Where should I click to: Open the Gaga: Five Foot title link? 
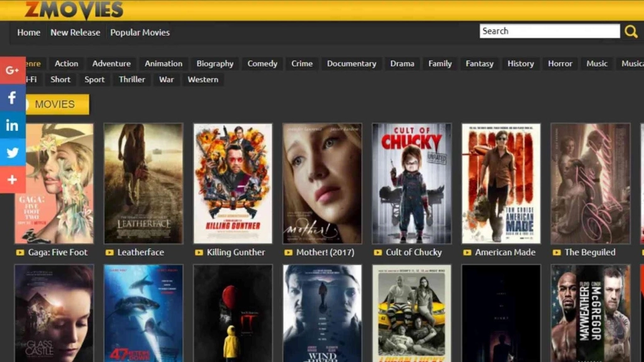[x=58, y=253]
